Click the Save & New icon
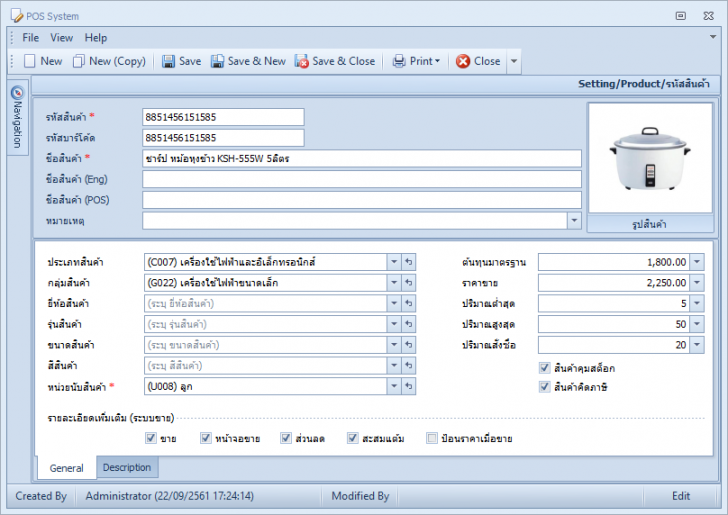Screen dimensions: 728x515 point(217,61)
